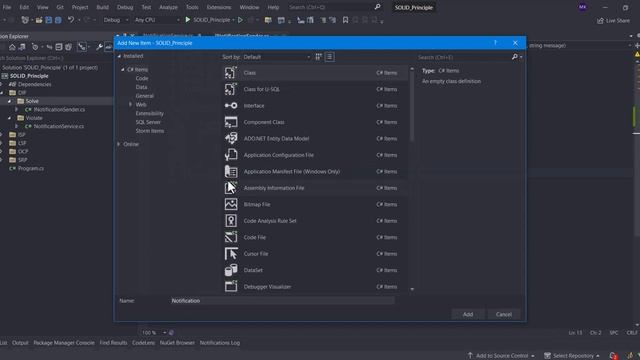Open the Build menu

click(102, 7)
